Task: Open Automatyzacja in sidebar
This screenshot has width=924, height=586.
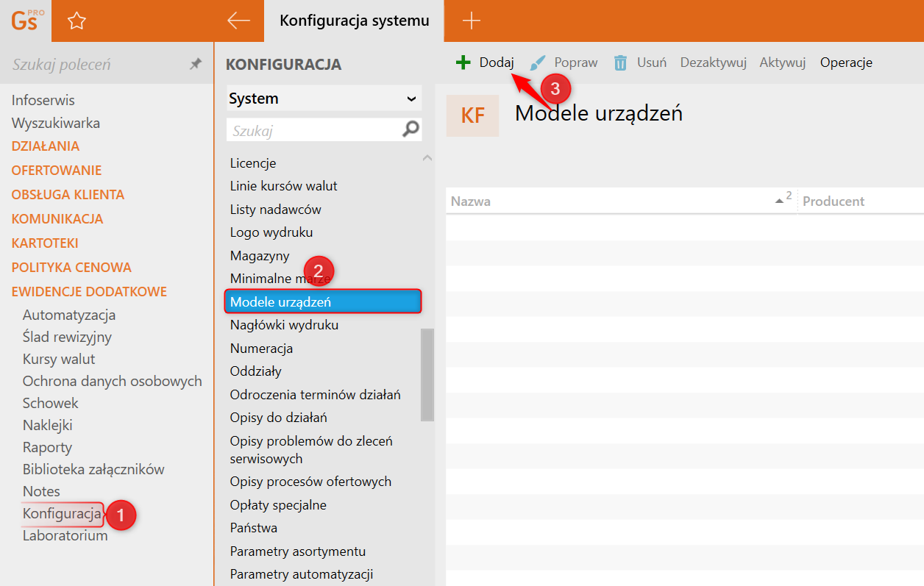Action: pos(69,315)
